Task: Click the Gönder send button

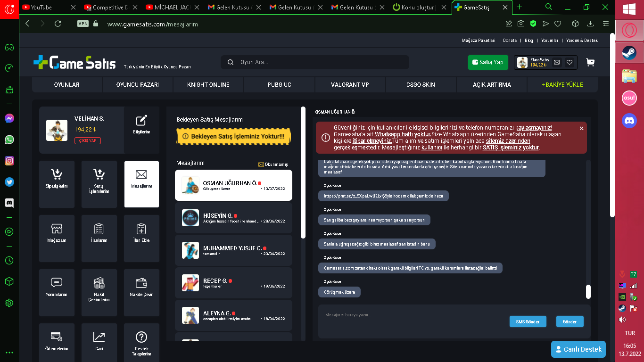Action: (570, 321)
